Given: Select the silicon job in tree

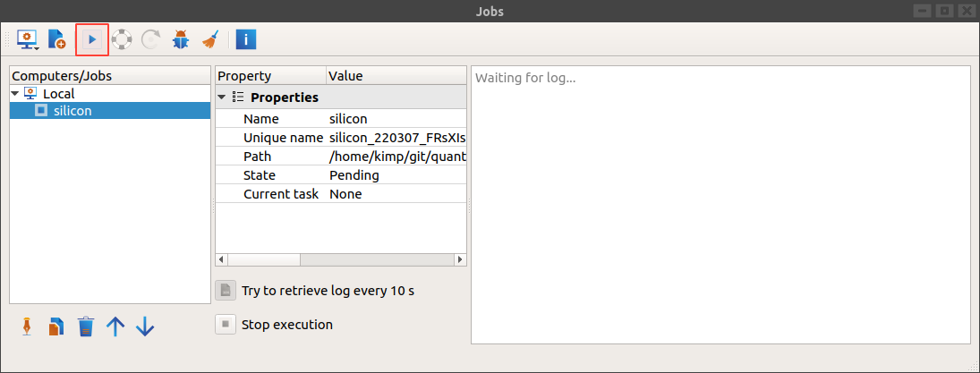Looking at the screenshot, I should [x=110, y=111].
